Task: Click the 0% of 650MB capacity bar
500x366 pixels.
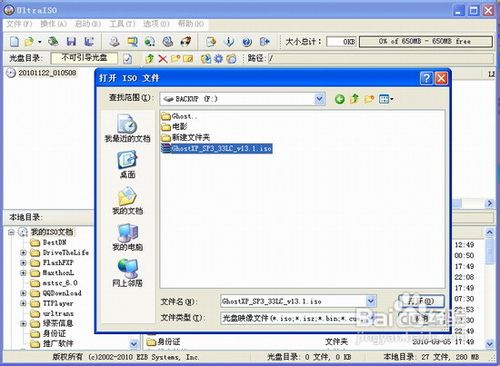Action: (425, 41)
